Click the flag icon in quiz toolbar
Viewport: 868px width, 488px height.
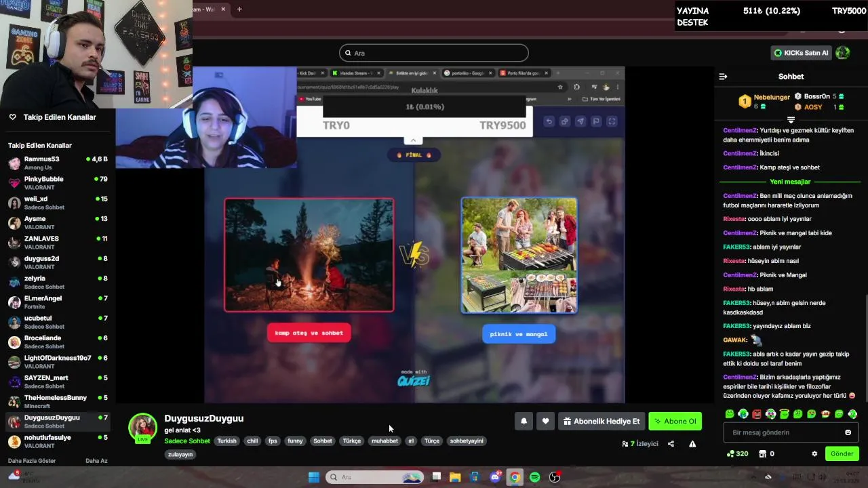596,121
